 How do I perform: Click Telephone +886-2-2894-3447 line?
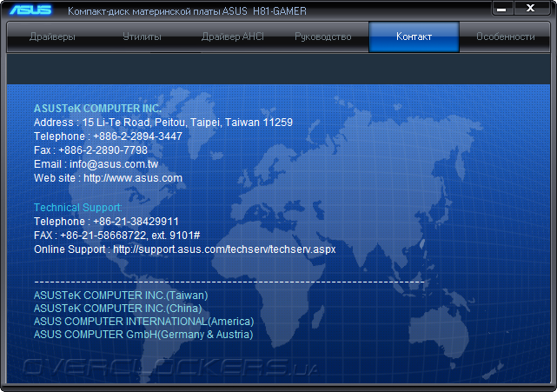(108, 136)
